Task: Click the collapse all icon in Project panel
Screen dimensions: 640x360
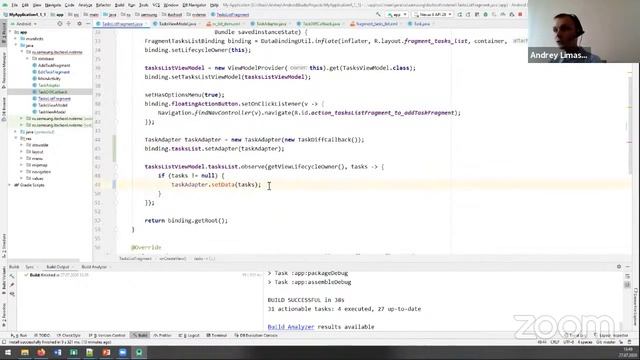Action: click(69, 24)
